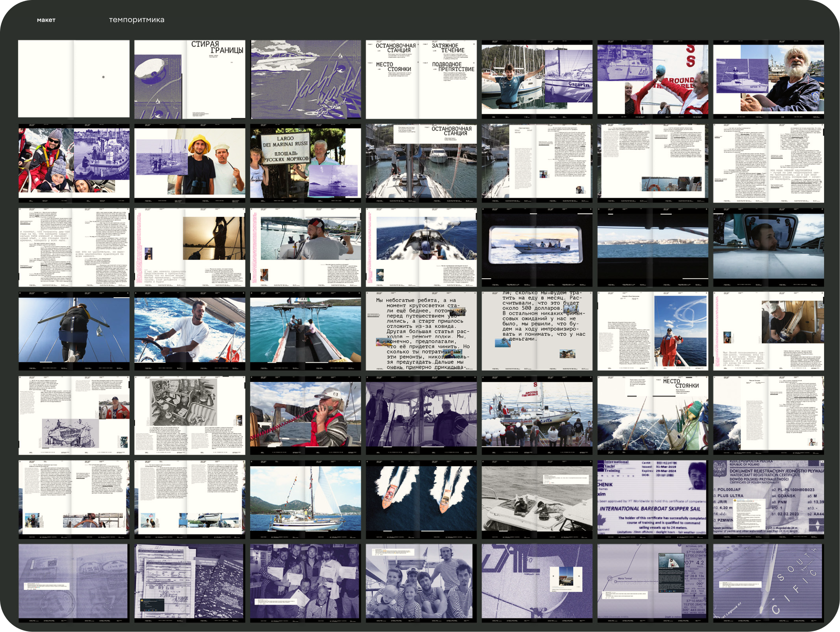Open the 'AROUND THE WORLD' sail spread
This screenshot has width=840, height=632.
pos(653,79)
